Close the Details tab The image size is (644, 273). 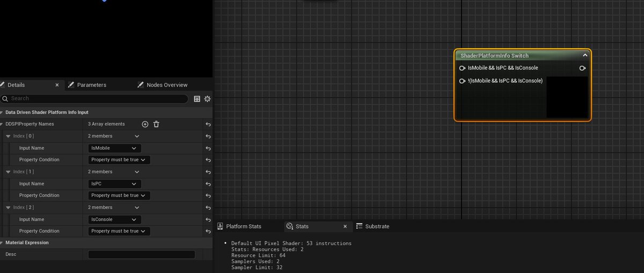click(x=57, y=85)
